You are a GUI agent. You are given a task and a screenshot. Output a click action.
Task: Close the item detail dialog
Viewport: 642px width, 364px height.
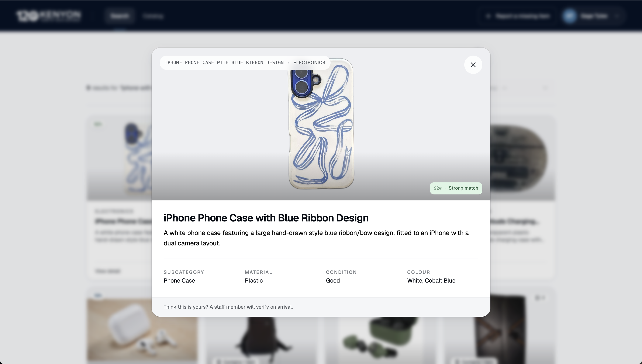click(x=473, y=65)
